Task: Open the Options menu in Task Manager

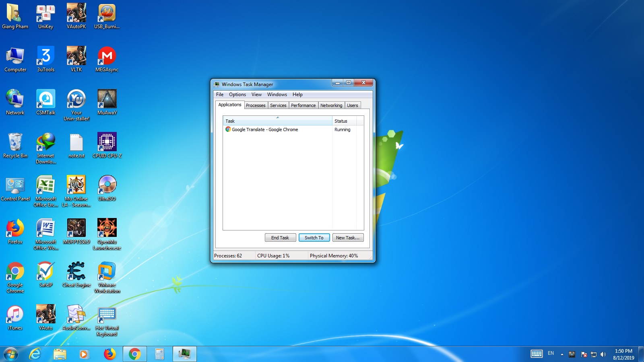Action: tap(237, 95)
